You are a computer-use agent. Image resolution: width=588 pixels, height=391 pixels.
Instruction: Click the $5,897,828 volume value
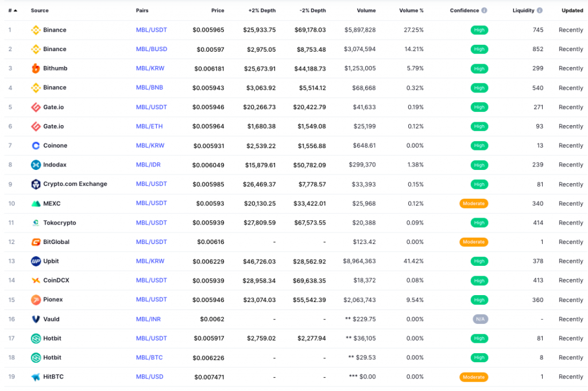point(360,30)
